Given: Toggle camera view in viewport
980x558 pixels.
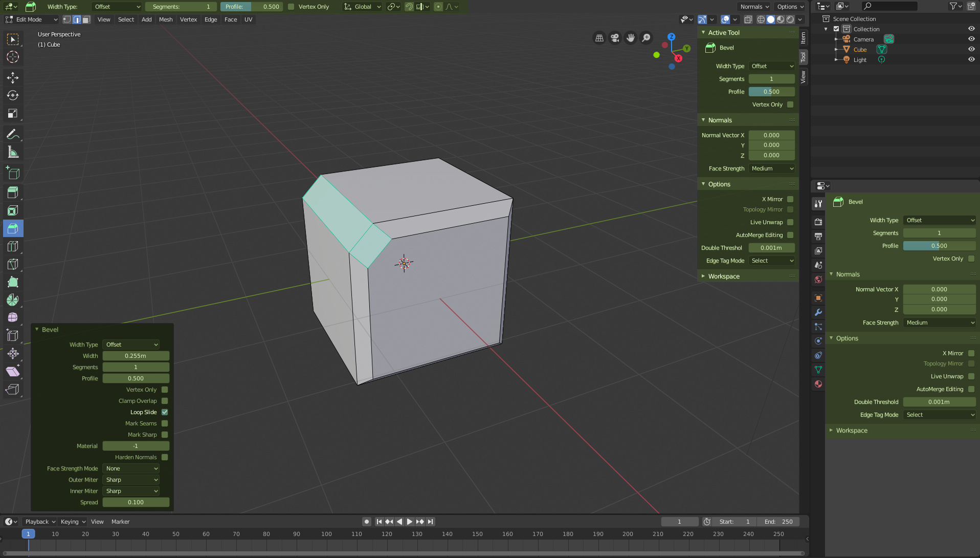Looking at the screenshot, I should click(615, 38).
